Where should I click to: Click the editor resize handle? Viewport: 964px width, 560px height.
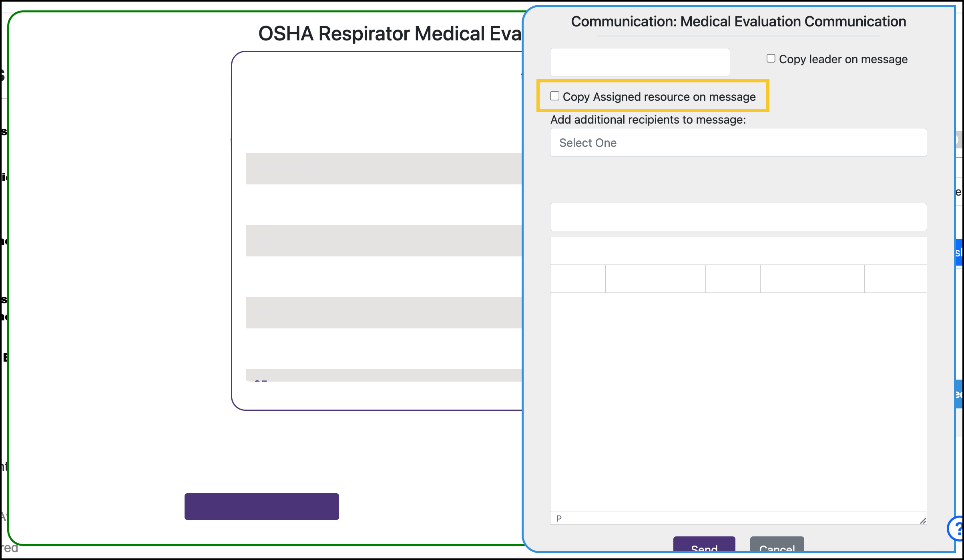tap(923, 520)
